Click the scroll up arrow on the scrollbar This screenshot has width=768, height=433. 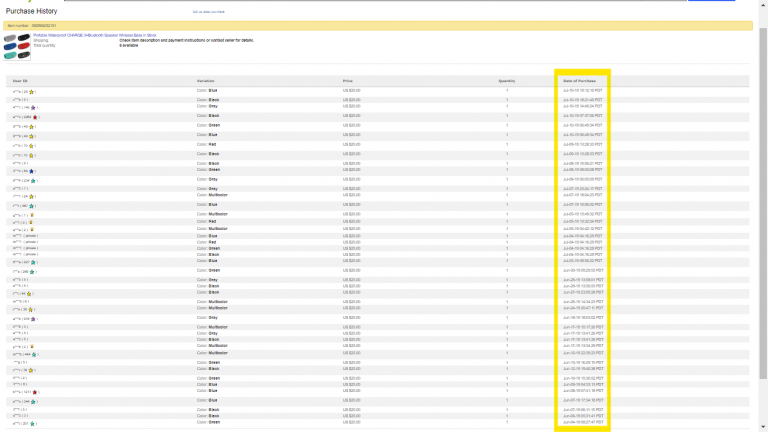pyautogui.click(x=762, y=4)
